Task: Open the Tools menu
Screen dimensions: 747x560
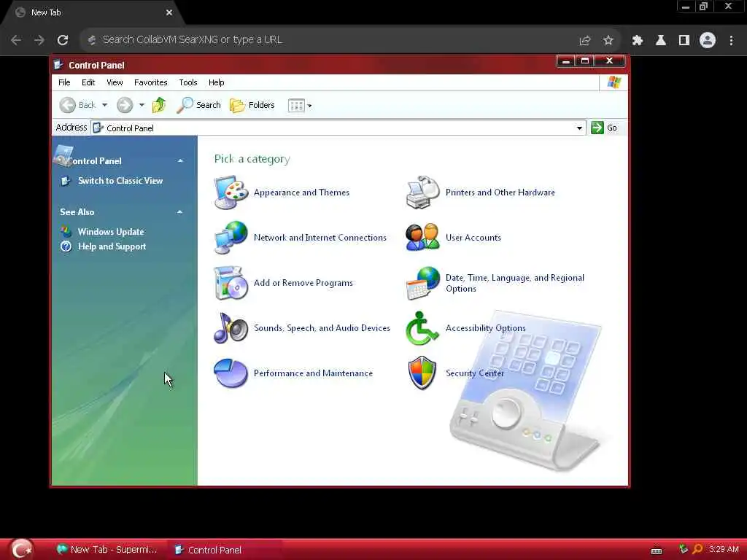Action: click(x=188, y=82)
